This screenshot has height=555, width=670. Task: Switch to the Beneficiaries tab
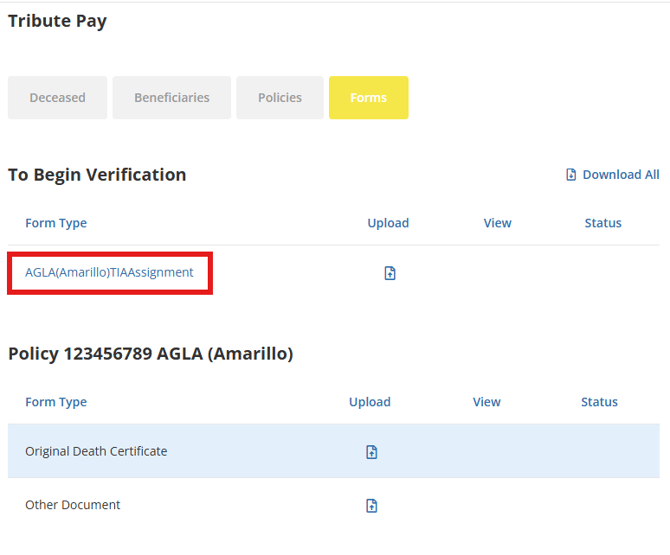click(172, 98)
